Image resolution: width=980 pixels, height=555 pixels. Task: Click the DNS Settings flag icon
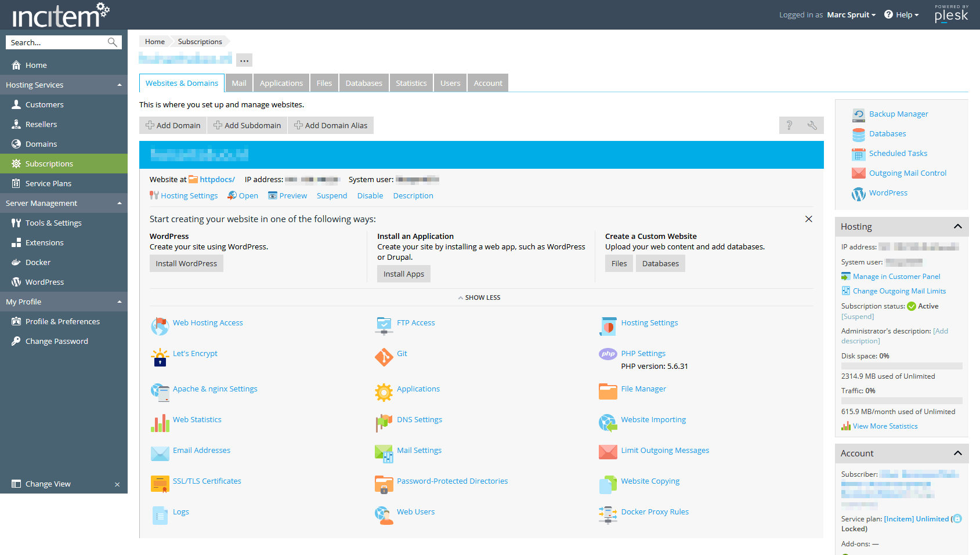pos(384,423)
